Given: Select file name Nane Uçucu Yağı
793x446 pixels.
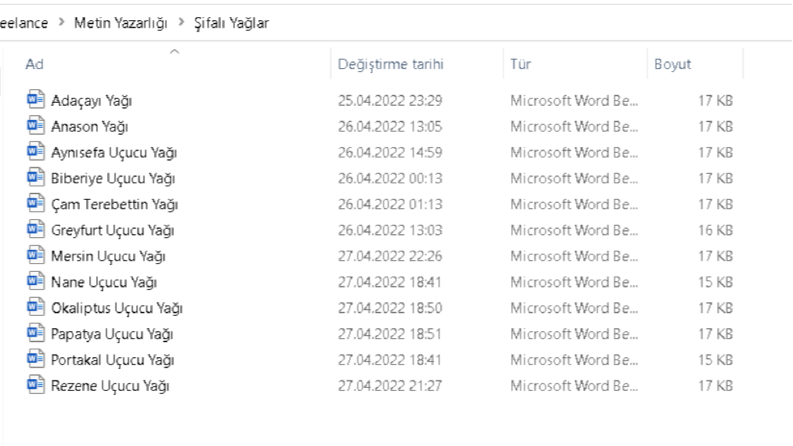Looking at the screenshot, I should pos(104,282).
